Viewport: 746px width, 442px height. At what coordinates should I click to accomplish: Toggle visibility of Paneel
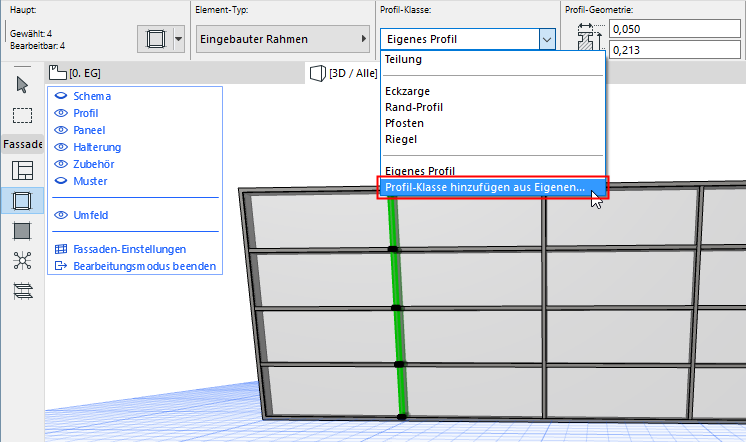(61, 130)
